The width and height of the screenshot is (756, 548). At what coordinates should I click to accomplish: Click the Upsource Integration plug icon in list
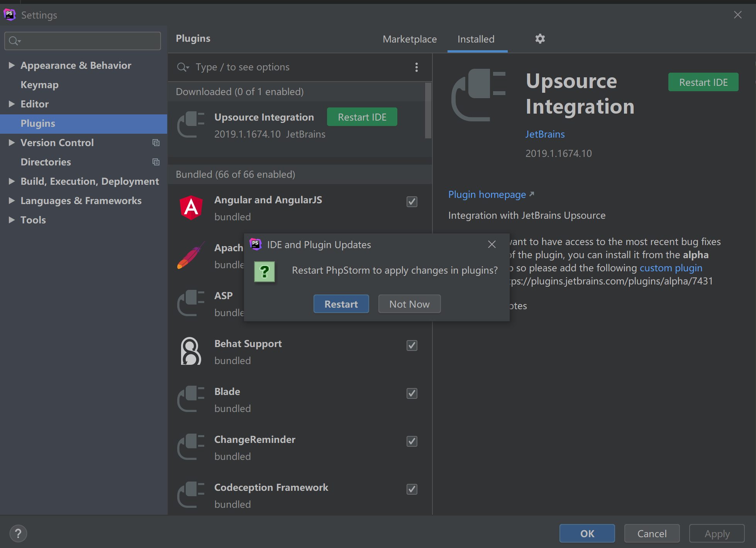pos(191,125)
